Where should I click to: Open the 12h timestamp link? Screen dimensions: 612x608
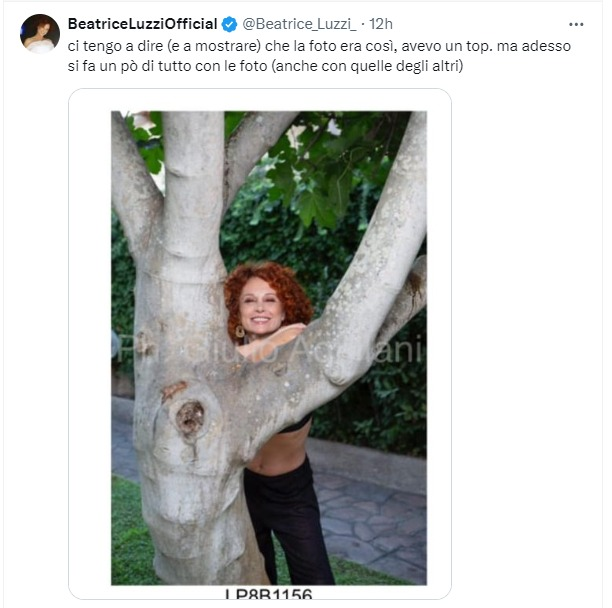(x=380, y=24)
